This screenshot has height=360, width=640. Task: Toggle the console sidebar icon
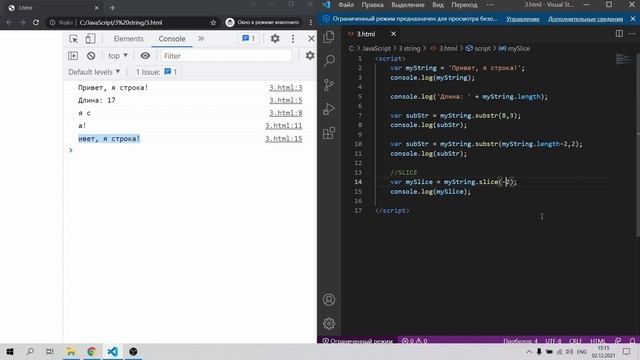coord(73,56)
